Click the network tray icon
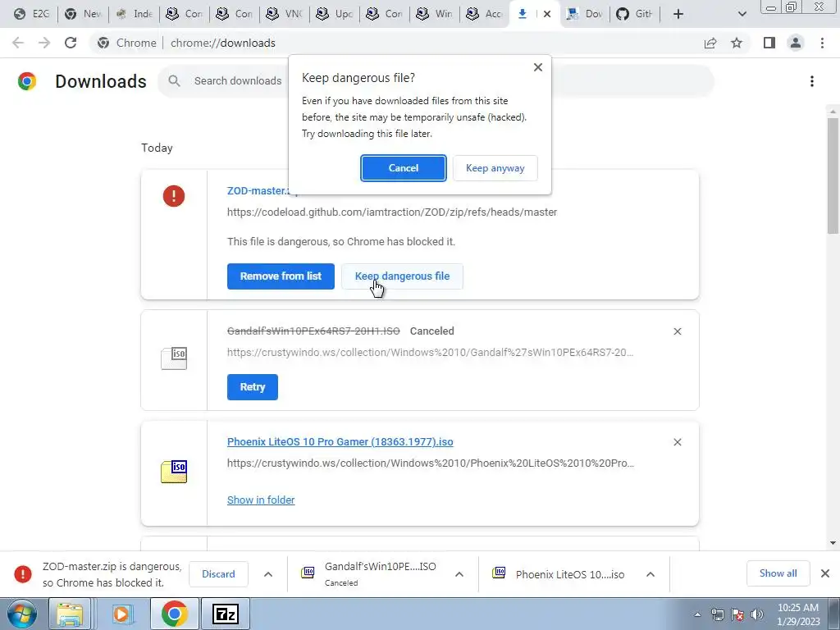The image size is (840, 630). pos(718,614)
